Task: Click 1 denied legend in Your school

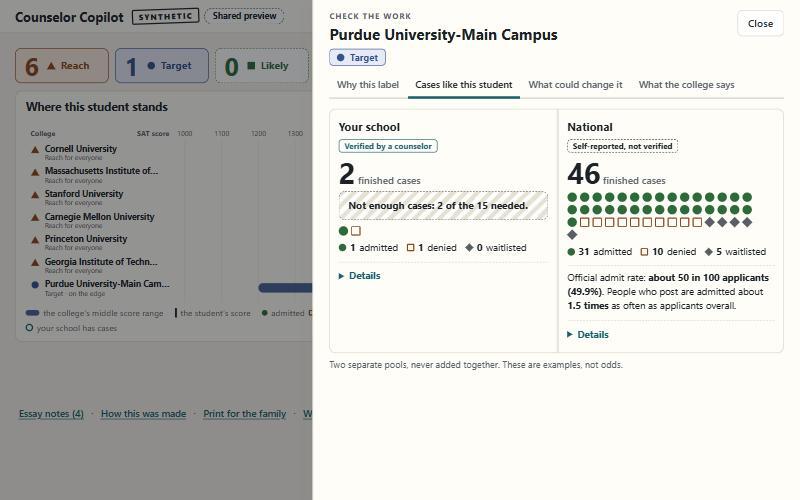Action: [x=432, y=247]
